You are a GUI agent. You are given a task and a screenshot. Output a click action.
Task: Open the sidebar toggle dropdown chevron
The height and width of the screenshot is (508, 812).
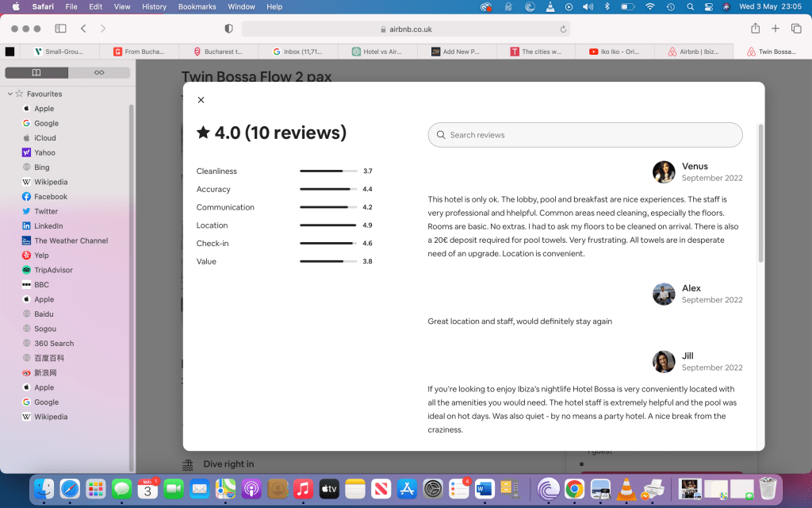[71, 29]
